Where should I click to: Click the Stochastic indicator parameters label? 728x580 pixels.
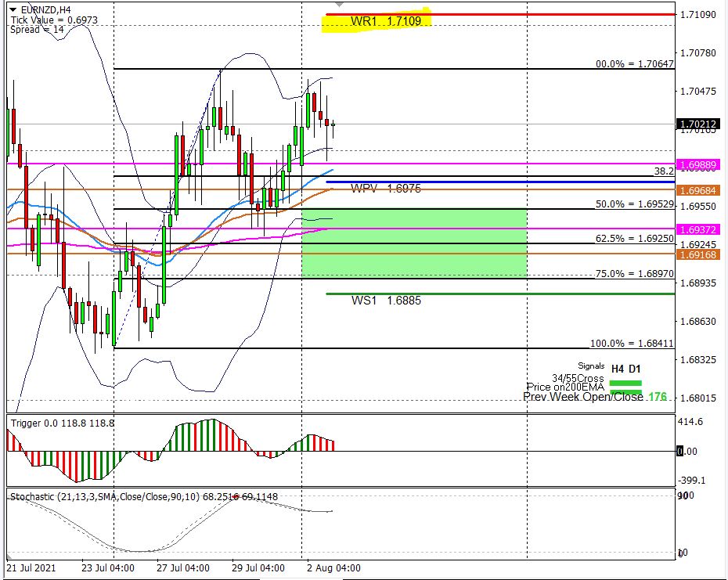click(x=143, y=496)
